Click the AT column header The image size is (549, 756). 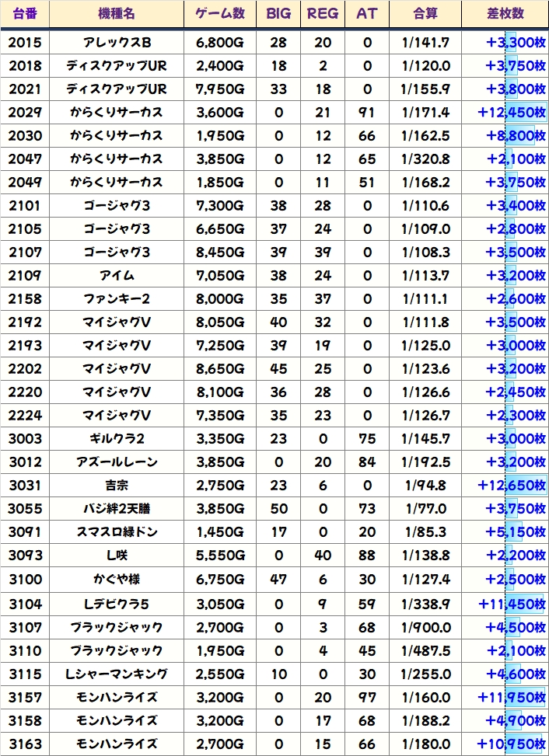[x=366, y=13]
